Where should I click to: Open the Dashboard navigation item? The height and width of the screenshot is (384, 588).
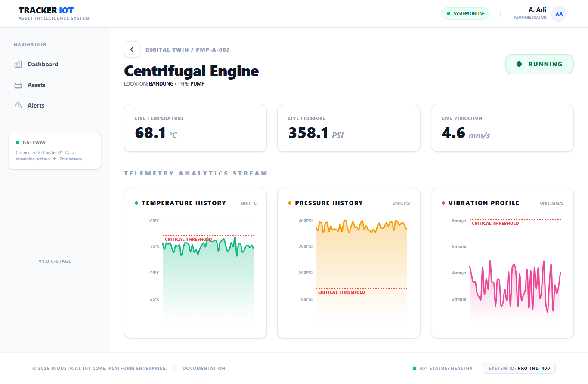[55, 64]
